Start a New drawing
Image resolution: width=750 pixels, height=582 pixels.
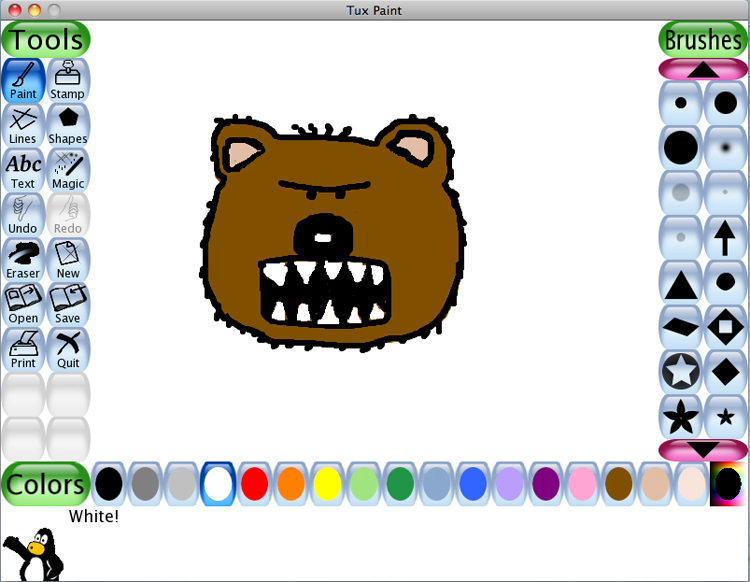68,260
